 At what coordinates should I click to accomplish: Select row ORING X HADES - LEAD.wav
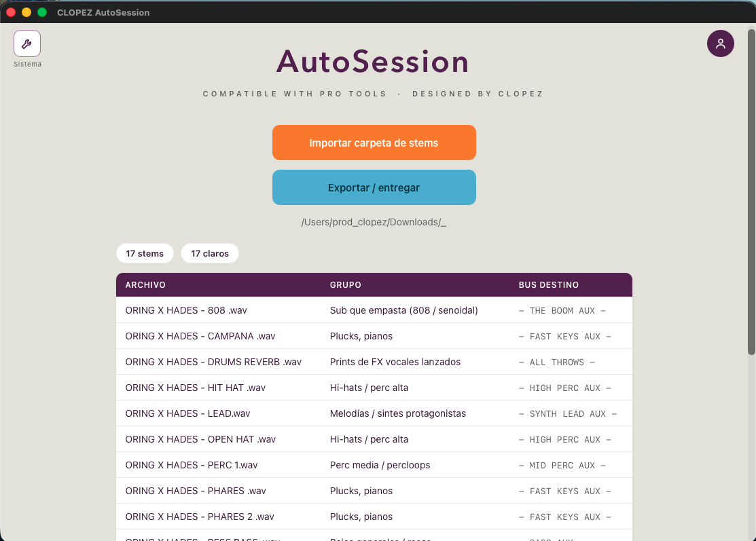(x=374, y=413)
